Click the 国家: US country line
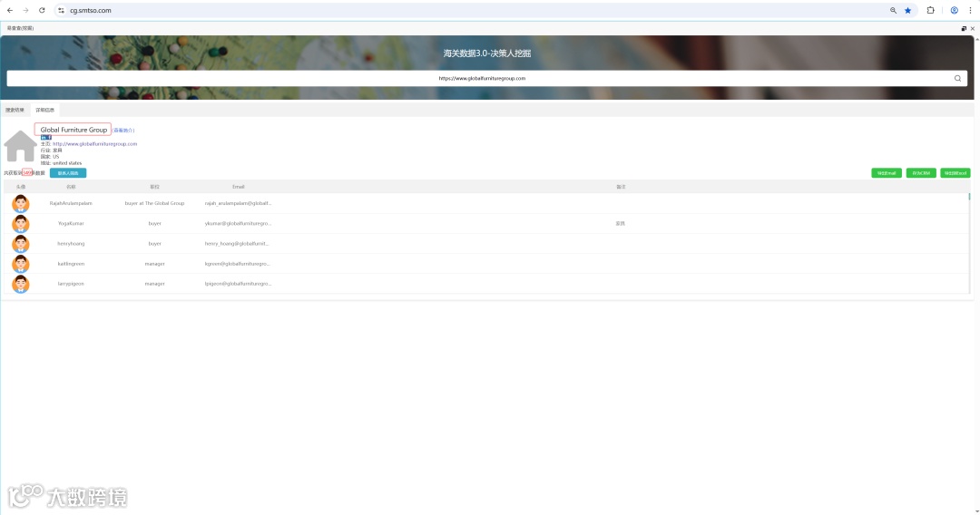Image resolution: width=980 pixels, height=515 pixels. [x=49, y=157]
